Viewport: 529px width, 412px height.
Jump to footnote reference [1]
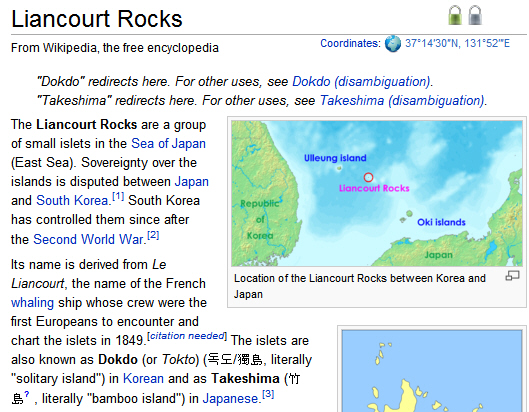pos(118,196)
